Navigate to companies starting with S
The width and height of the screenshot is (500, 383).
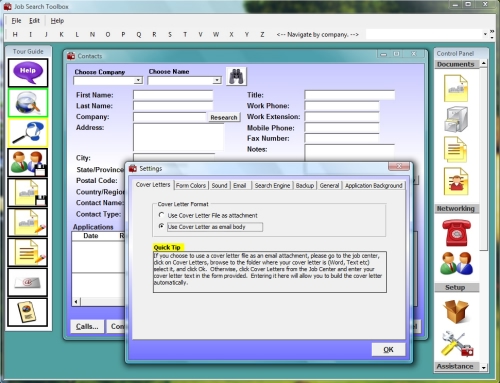tap(170, 34)
